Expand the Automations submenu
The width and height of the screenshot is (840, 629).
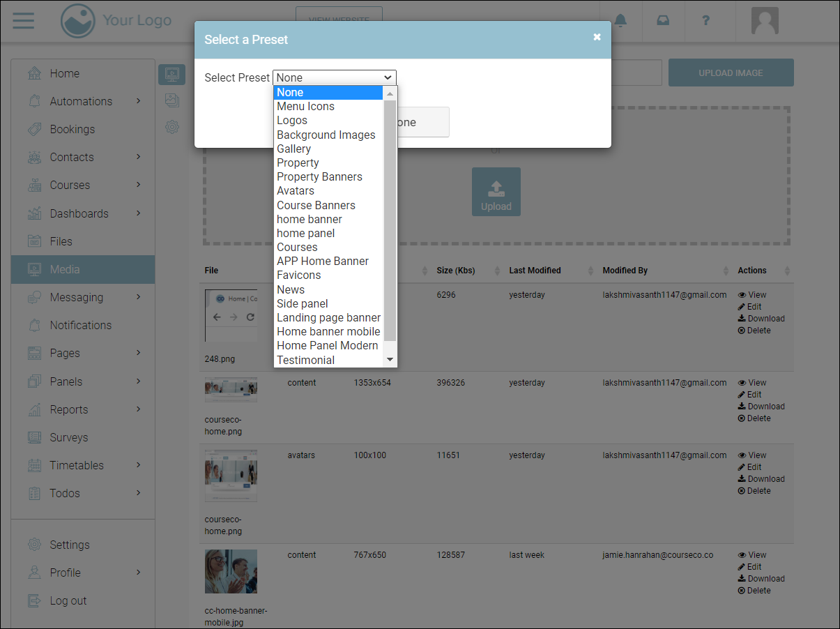pos(138,101)
